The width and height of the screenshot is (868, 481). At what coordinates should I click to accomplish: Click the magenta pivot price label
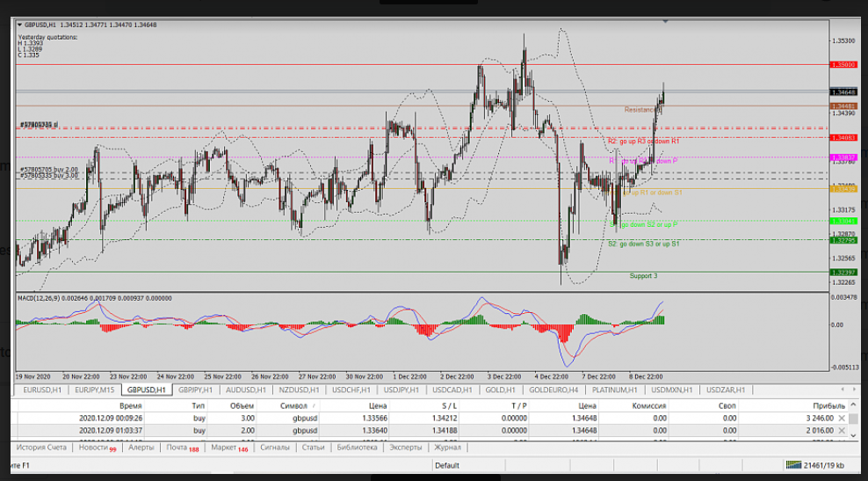(845, 157)
